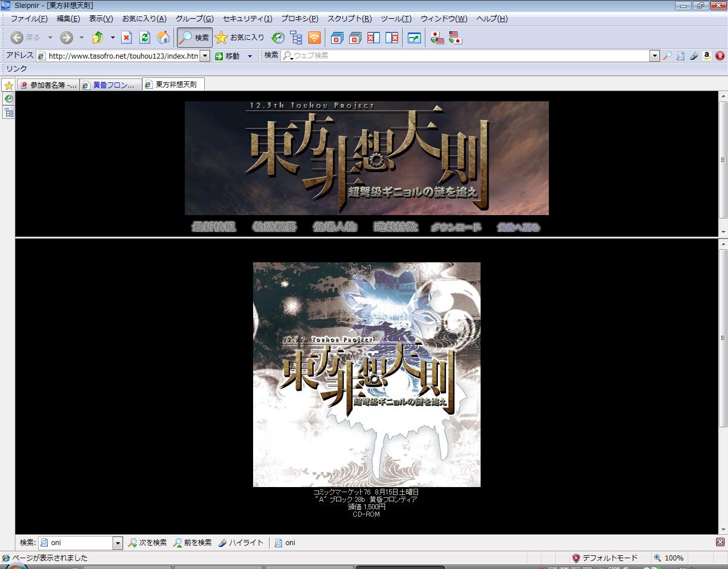Viewport: 728px width, 569px height.
Task: Click the forward navigation arrow
Action: [67, 38]
